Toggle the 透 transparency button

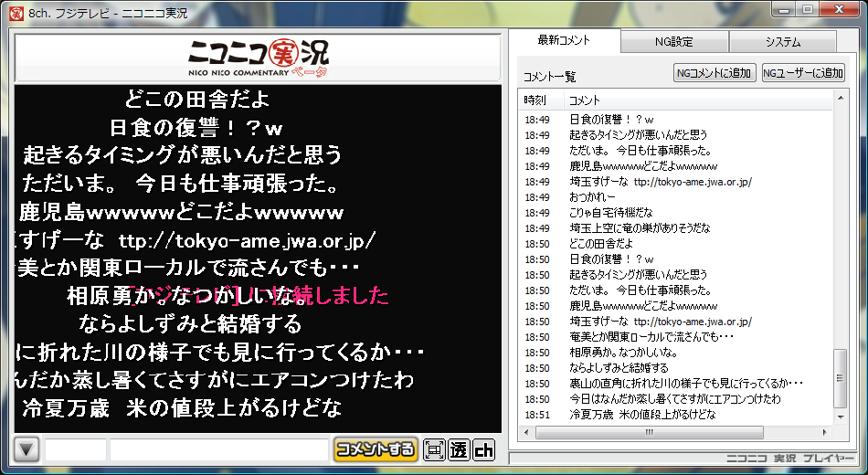coord(459,449)
